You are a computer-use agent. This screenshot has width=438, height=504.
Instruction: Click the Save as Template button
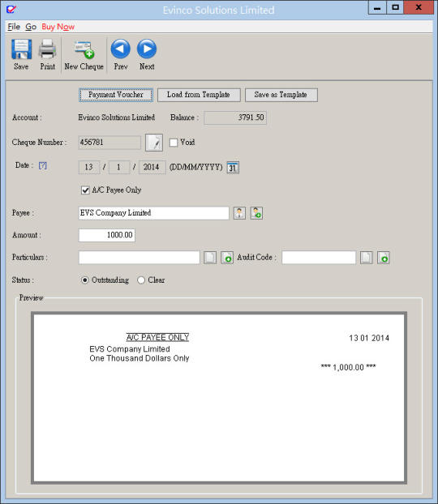(x=281, y=95)
